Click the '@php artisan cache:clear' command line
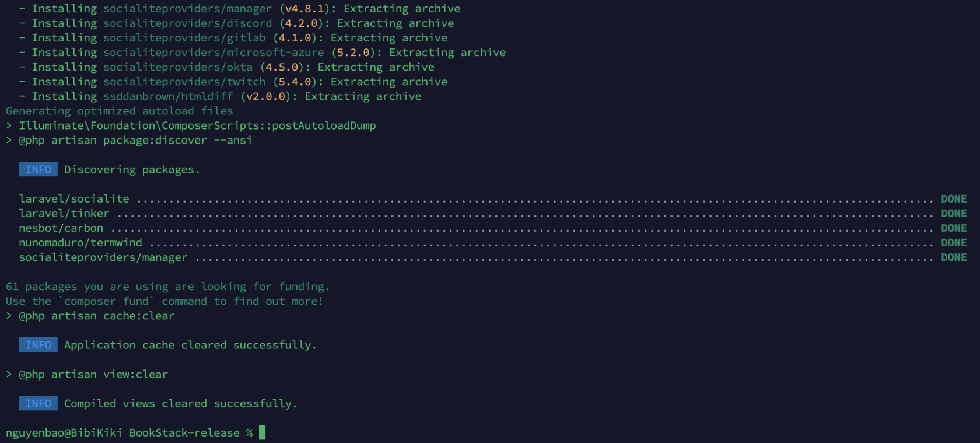This screenshot has width=980, height=443. click(96, 316)
